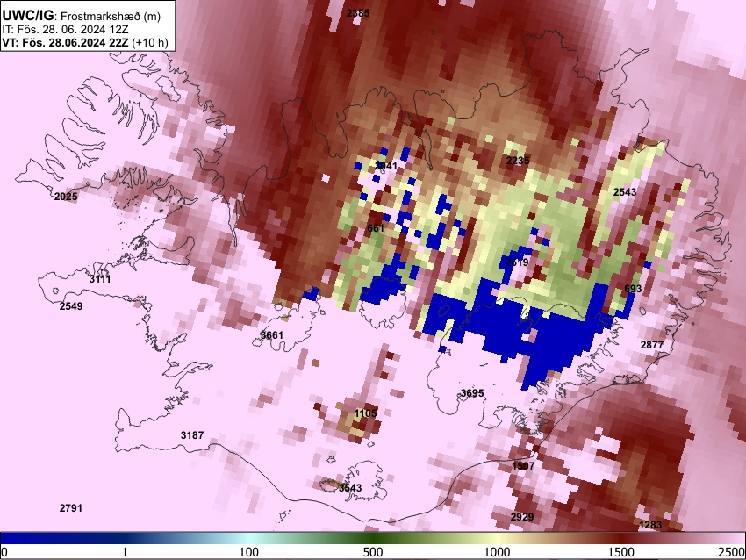Click the legend label 1500
The width and height of the screenshot is (746, 560).
(621, 552)
